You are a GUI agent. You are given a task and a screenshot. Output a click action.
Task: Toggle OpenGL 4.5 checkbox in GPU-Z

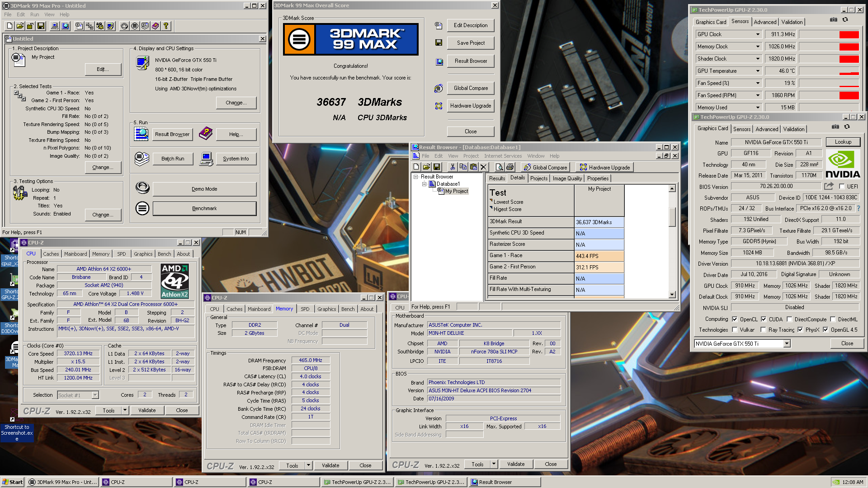pos(826,330)
